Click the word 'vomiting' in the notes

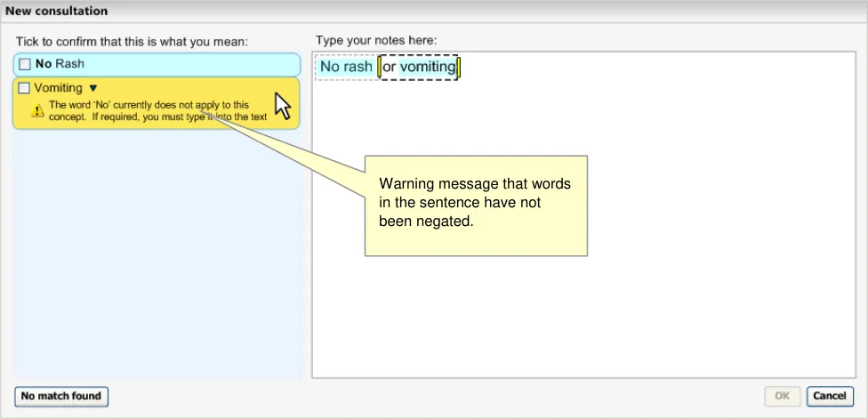[x=427, y=67]
